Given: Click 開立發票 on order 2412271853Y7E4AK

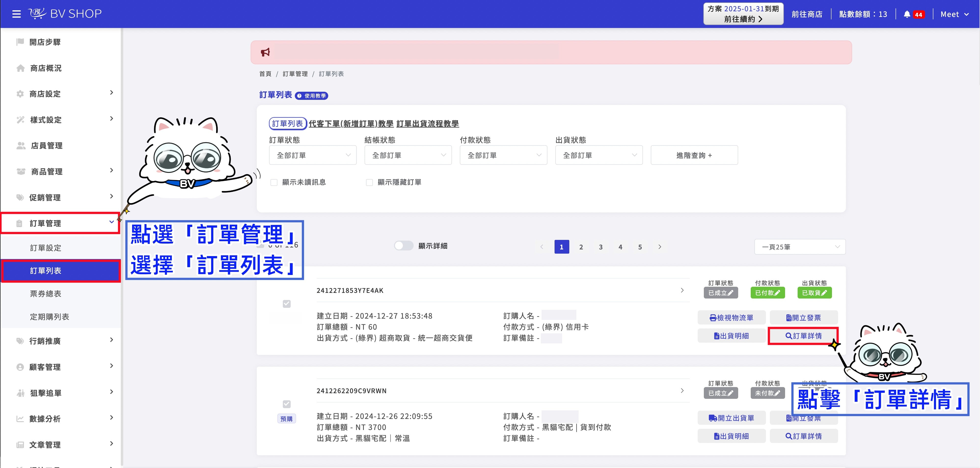Looking at the screenshot, I should click(x=803, y=317).
